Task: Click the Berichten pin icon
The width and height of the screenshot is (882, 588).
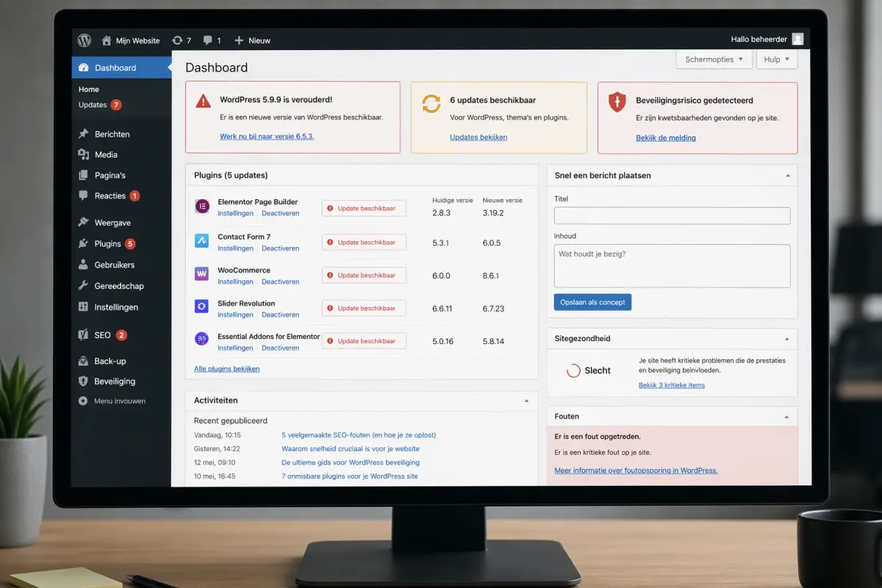Action: (83, 134)
